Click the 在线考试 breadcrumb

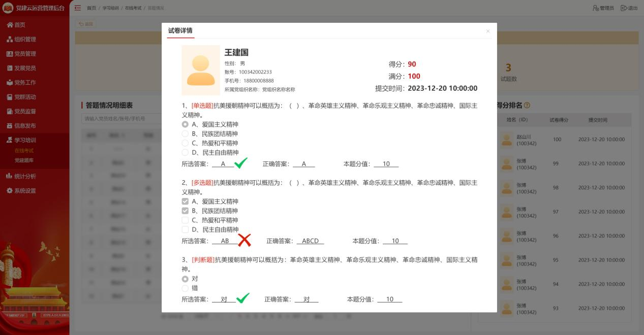(134, 8)
